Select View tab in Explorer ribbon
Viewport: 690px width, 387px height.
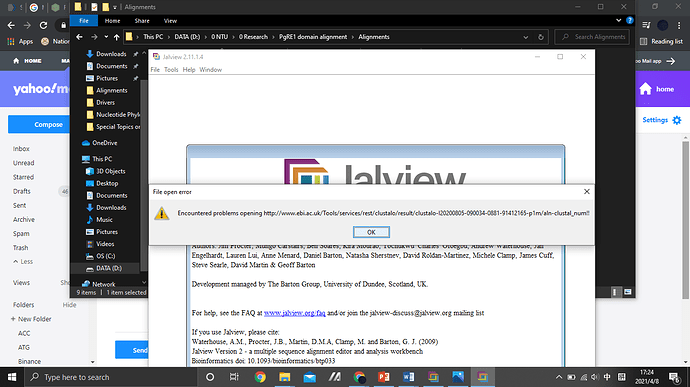(x=170, y=21)
